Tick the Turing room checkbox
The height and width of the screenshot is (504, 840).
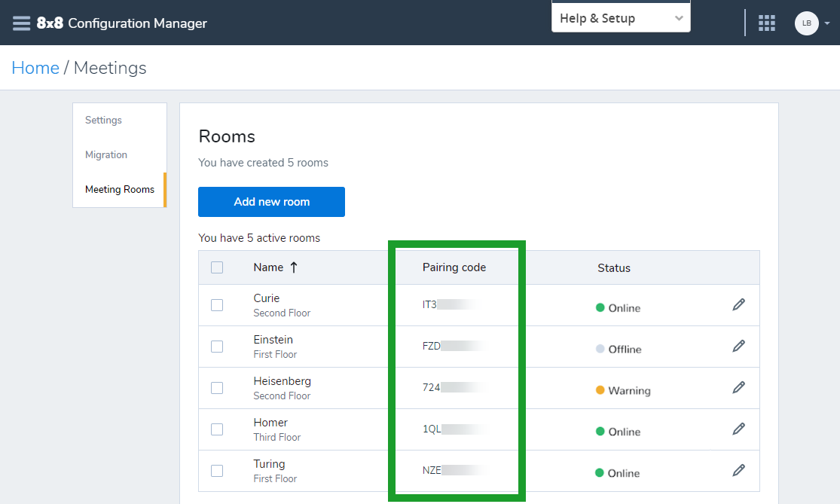(217, 471)
